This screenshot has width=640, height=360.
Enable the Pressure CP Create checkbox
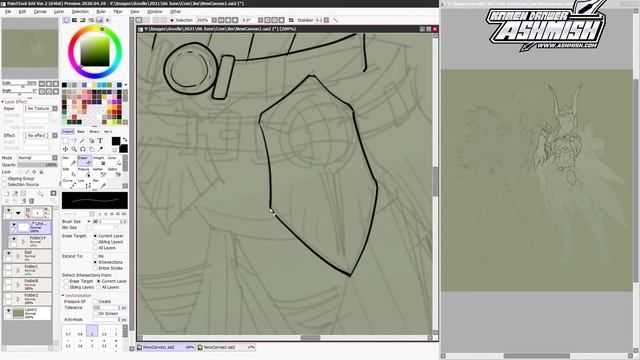pos(96,302)
